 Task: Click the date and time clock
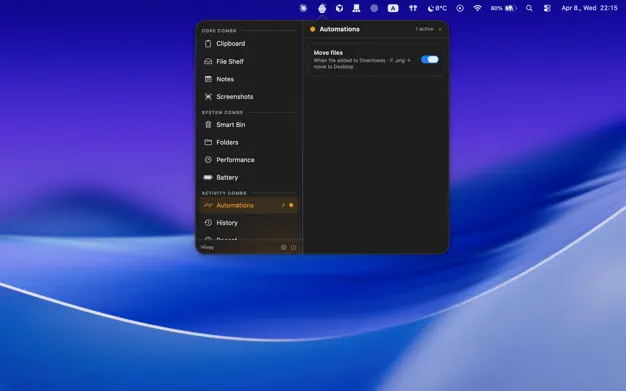(589, 8)
